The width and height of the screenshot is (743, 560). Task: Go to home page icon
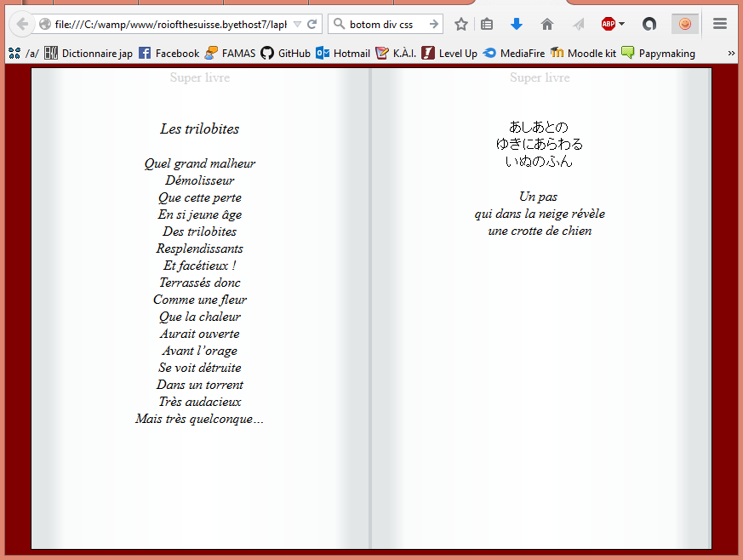547,24
